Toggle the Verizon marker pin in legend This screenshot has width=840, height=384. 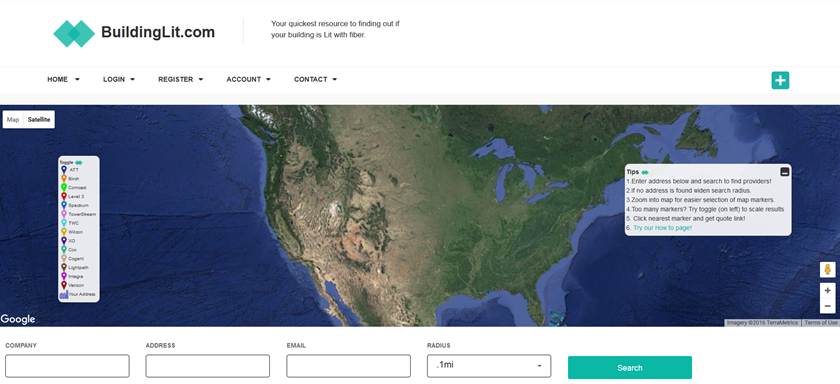(x=64, y=285)
